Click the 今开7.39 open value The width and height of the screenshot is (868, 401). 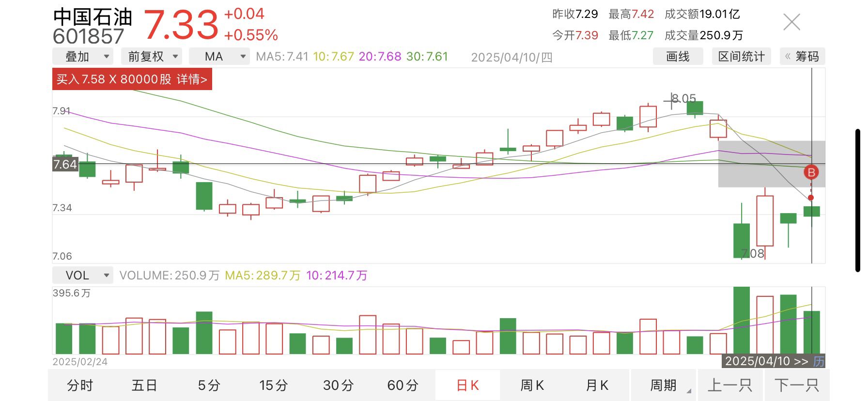coord(575,35)
